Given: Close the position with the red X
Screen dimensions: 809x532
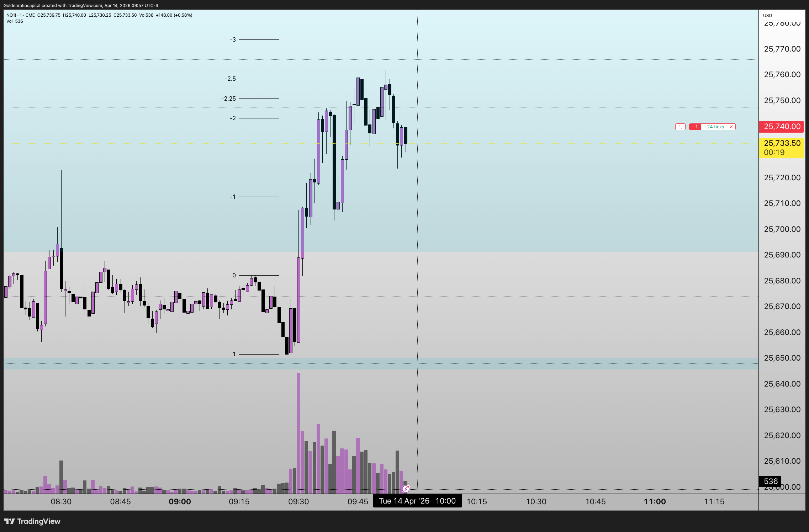Looking at the screenshot, I should (731, 127).
